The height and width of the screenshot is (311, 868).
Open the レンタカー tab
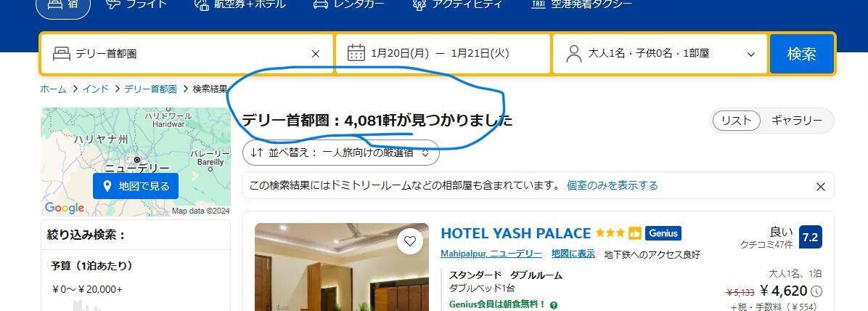pyautogui.click(x=349, y=4)
